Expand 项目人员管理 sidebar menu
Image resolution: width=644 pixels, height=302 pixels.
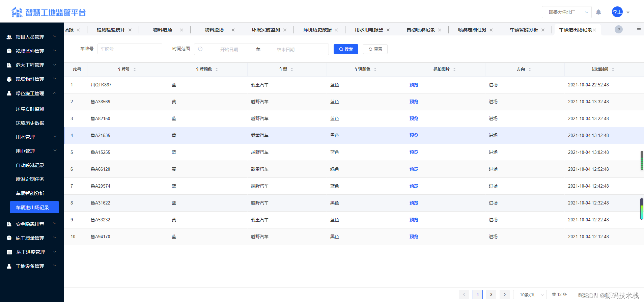(32, 37)
